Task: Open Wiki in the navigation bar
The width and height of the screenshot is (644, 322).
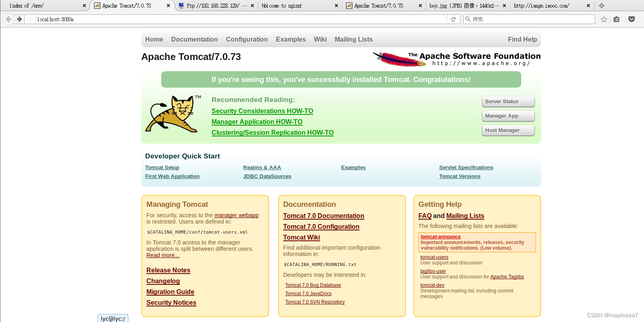Action: pyautogui.click(x=320, y=39)
